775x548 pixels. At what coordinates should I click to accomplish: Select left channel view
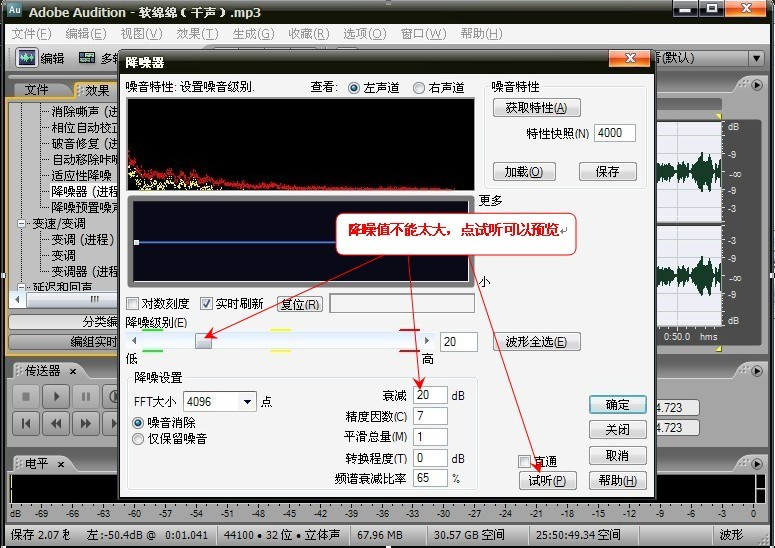[353, 88]
